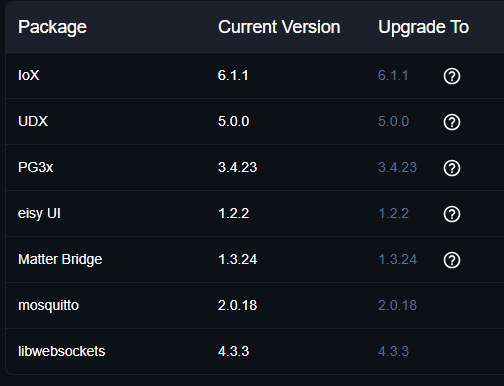This screenshot has height=386, width=504.
Task: Select the mosquitto package name
Action: point(48,306)
